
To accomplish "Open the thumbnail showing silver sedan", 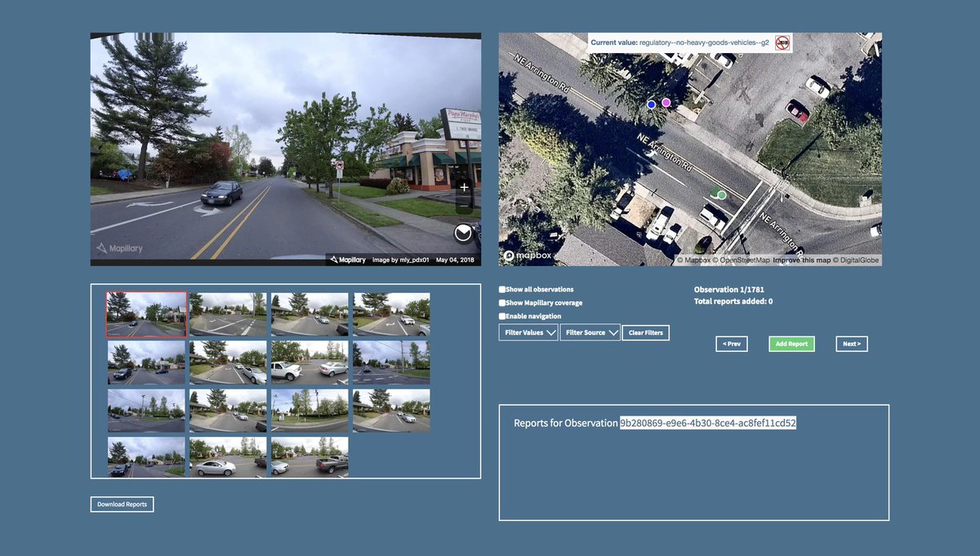I will pyautogui.click(x=228, y=457).
